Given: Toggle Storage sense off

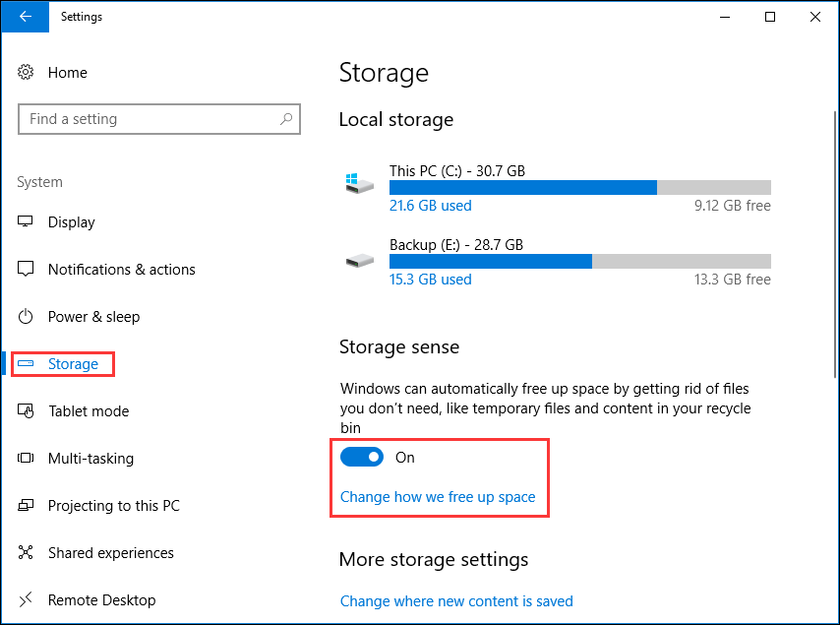Looking at the screenshot, I should [362, 457].
